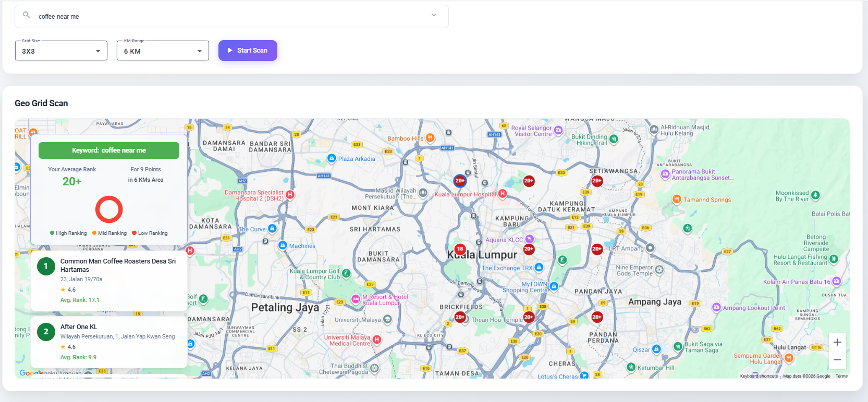
Task: Open Hulu Langat Fishing Resort pin
Action: (834, 259)
